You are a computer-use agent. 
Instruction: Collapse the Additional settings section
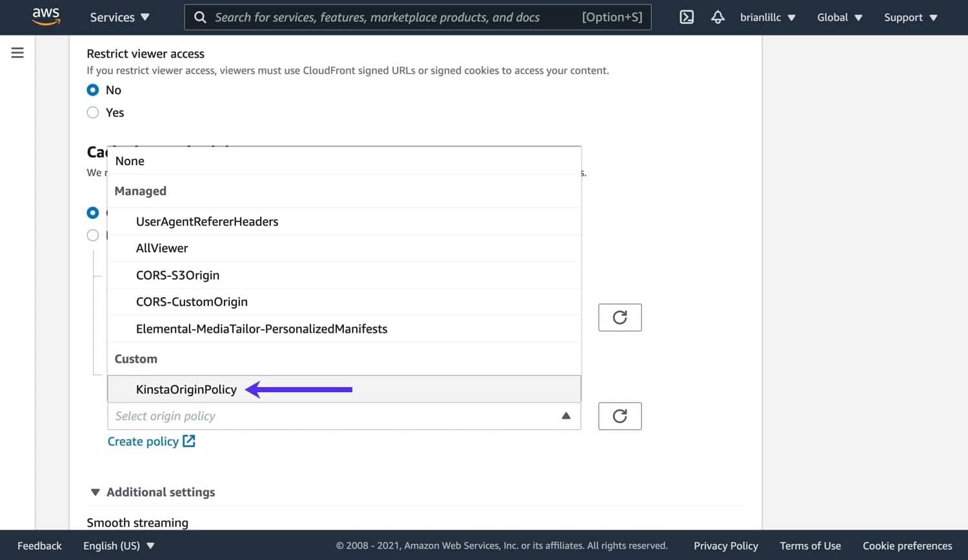(x=95, y=492)
